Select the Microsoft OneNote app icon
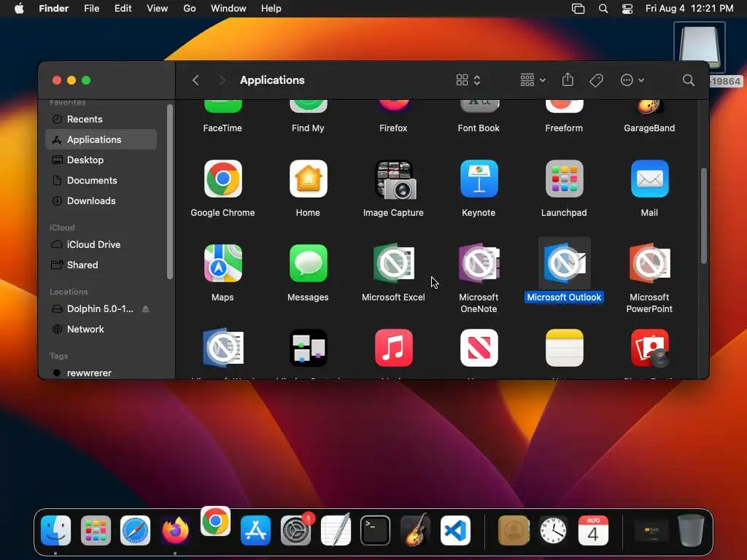 point(479,263)
